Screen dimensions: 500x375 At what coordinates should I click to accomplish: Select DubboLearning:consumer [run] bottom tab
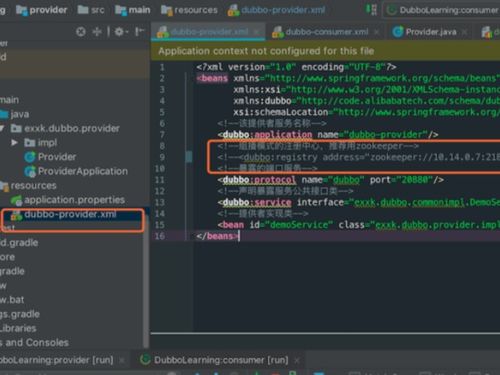tap(221, 360)
